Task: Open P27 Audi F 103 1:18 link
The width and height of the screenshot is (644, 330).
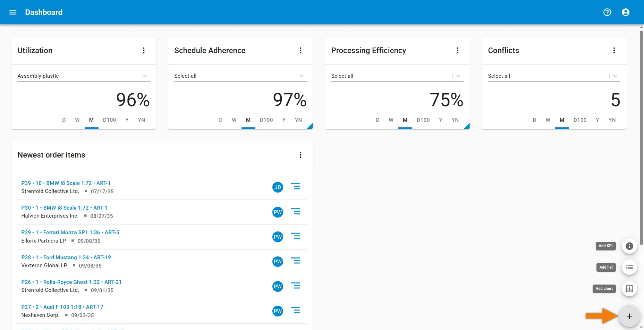Action: (x=62, y=307)
